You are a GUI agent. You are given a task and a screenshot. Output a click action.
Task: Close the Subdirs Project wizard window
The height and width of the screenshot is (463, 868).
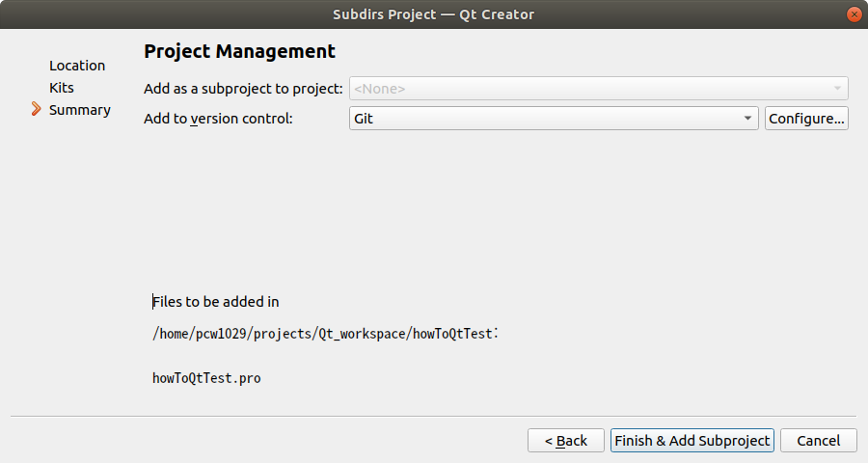pos(854,14)
